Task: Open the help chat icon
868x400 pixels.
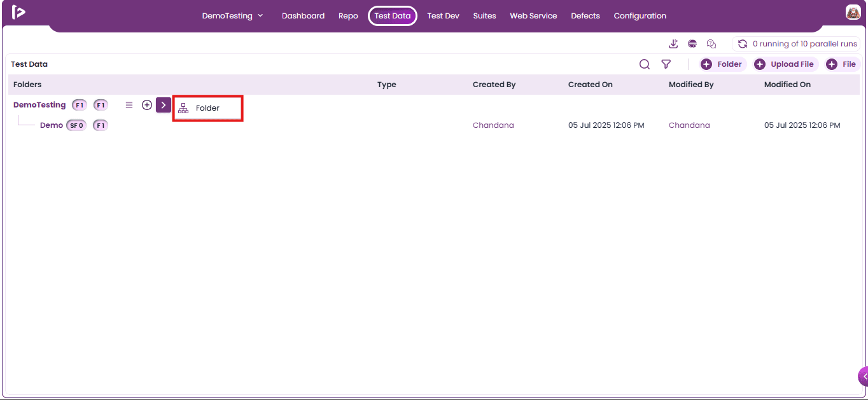Action: (x=711, y=44)
